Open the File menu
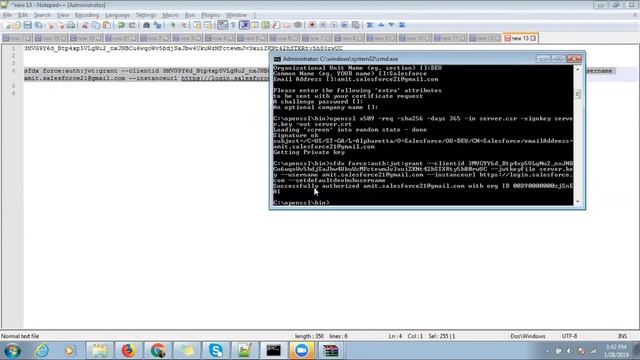This screenshot has height=360, width=640. point(7,15)
